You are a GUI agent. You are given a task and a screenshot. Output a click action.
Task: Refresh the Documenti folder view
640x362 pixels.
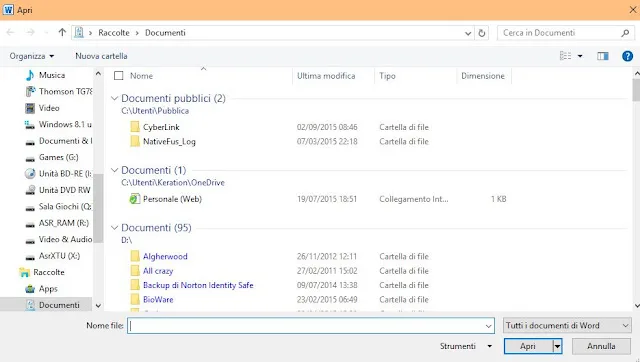pyautogui.click(x=482, y=33)
